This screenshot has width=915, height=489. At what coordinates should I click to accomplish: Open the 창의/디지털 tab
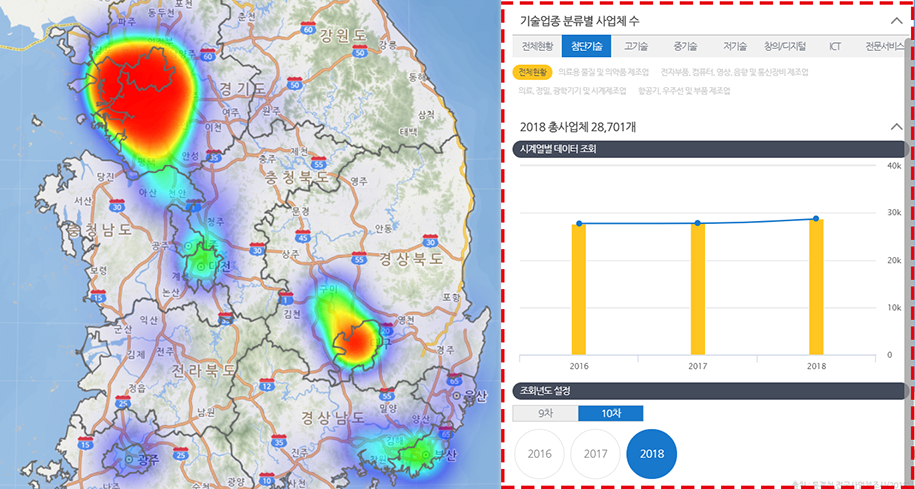click(785, 46)
